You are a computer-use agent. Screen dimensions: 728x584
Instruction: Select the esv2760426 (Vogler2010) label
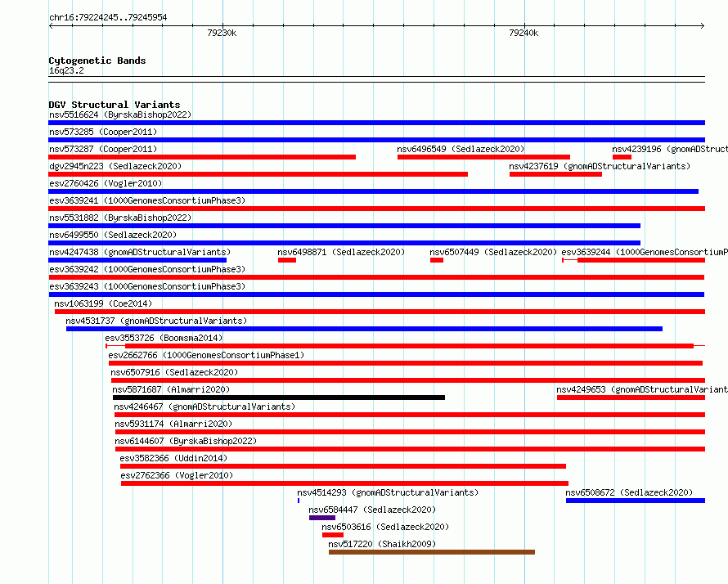[x=106, y=183]
